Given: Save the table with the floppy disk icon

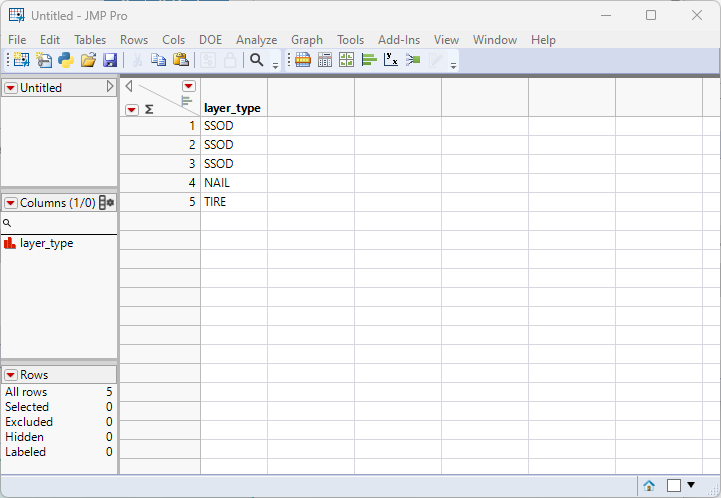Looking at the screenshot, I should [x=110, y=60].
